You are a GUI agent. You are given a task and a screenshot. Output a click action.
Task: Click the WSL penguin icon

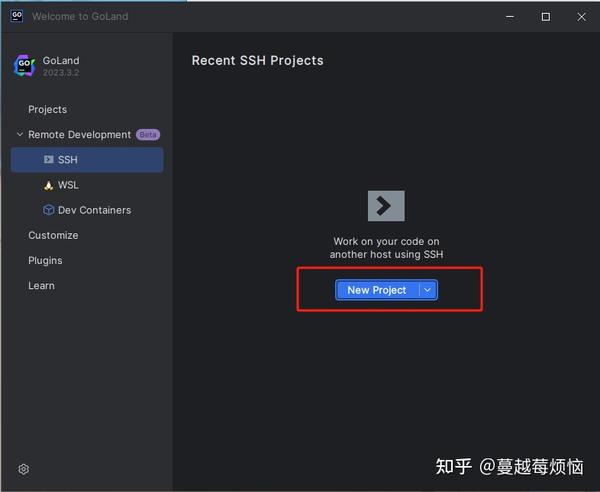(49, 186)
